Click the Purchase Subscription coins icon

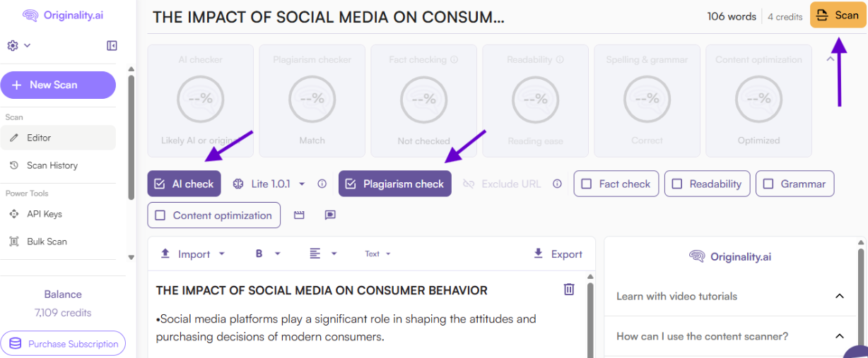coord(15,344)
